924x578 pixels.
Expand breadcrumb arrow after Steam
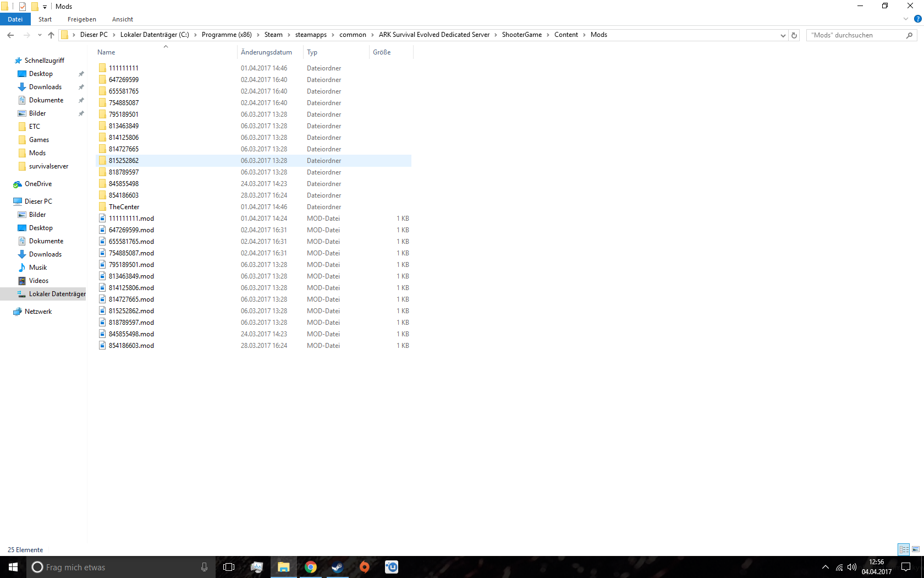[289, 35]
